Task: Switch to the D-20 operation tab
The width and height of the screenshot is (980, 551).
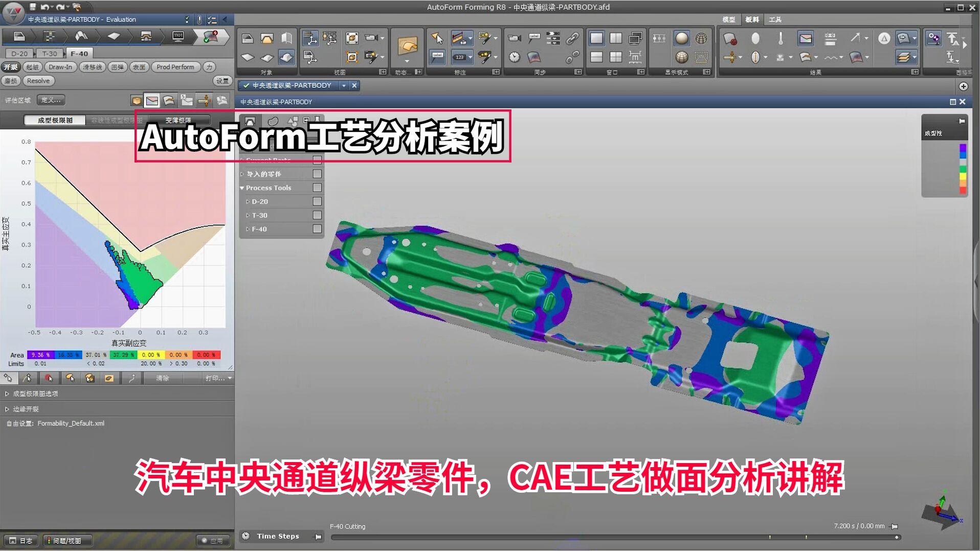Action: click(19, 54)
